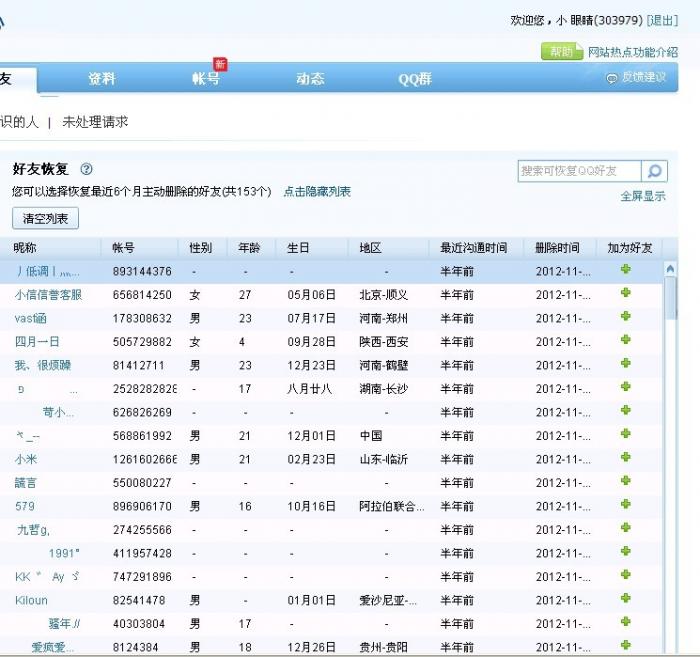Add friend plus icon for 411957428
This screenshot has width=700, height=657.
(625, 551)
